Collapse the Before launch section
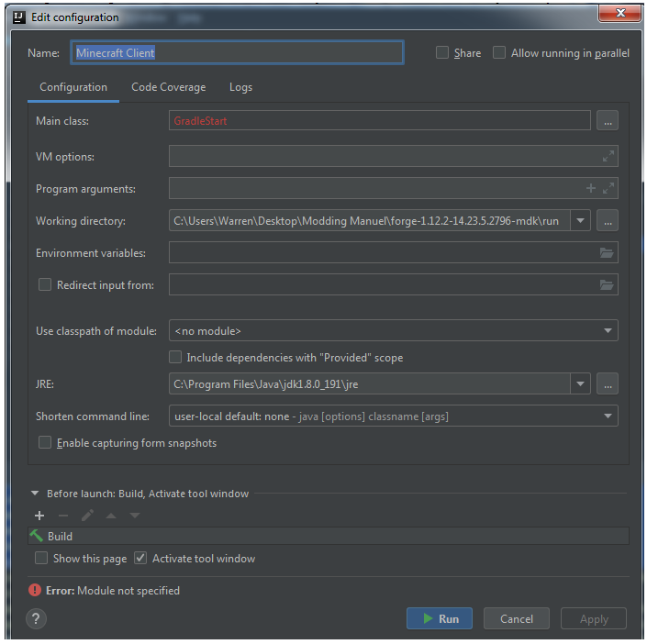The image size is (647, 644). [36, 494]
